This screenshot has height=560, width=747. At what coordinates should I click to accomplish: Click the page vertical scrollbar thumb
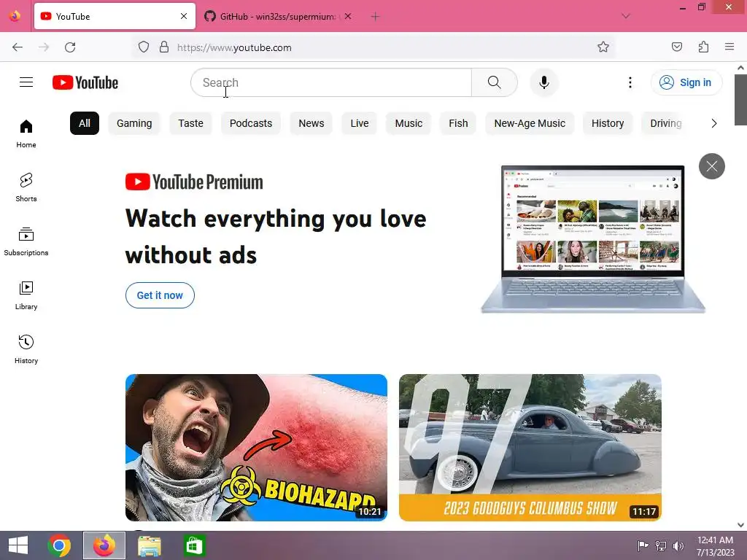point(740,99)
